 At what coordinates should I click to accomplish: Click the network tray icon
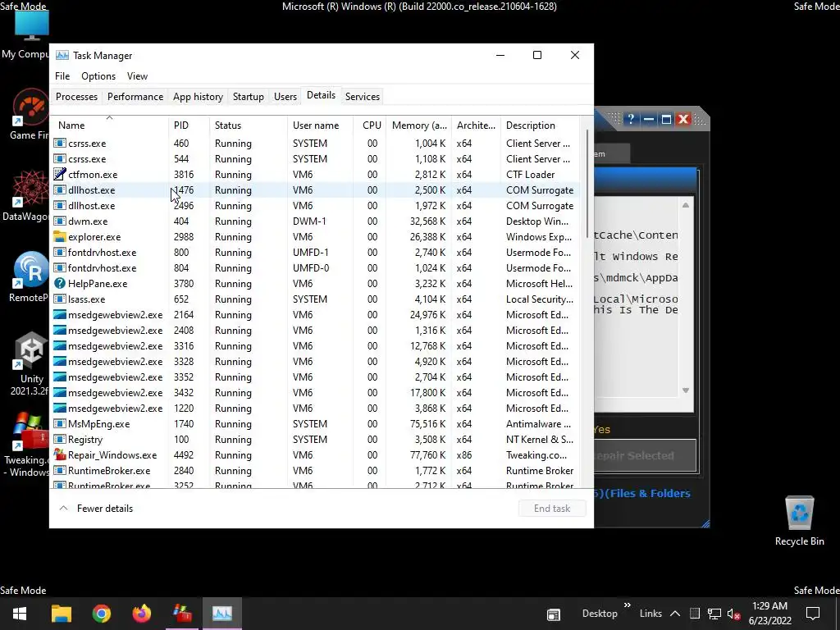pos(714,614)
